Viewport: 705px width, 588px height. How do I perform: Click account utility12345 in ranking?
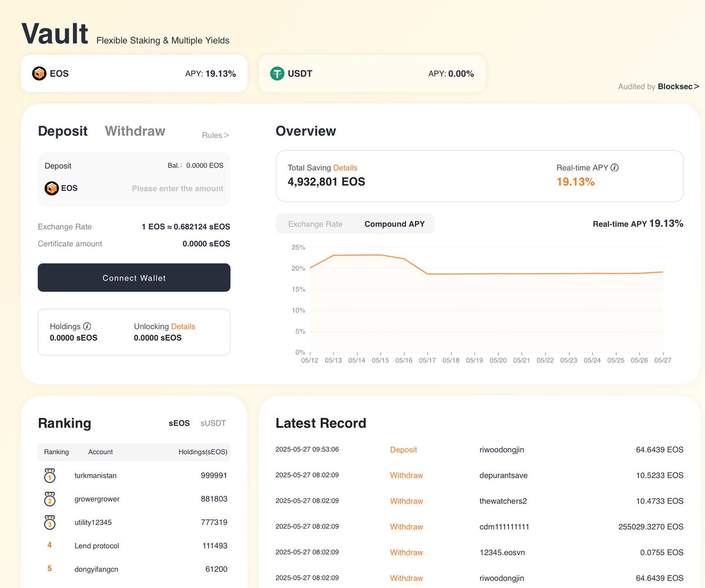pos(93,522)
